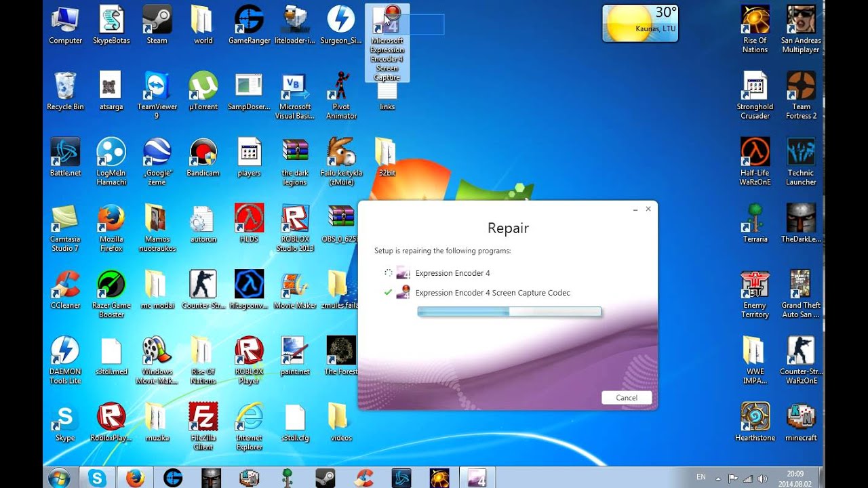Open The Forest shortcut
The image size is (868, 488).
[341, 357]
